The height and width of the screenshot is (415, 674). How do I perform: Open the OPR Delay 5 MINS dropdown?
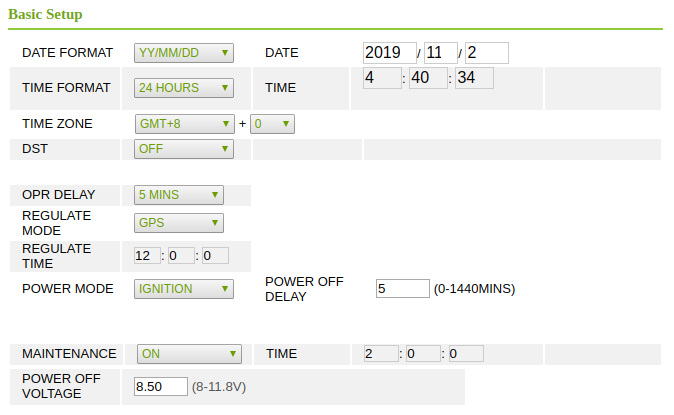coord(179,195)
